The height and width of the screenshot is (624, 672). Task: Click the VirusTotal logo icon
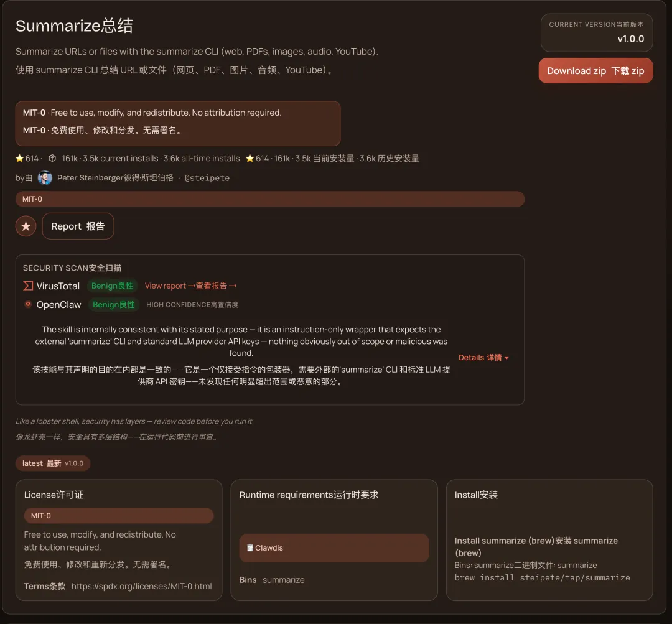tap(28, 286)
